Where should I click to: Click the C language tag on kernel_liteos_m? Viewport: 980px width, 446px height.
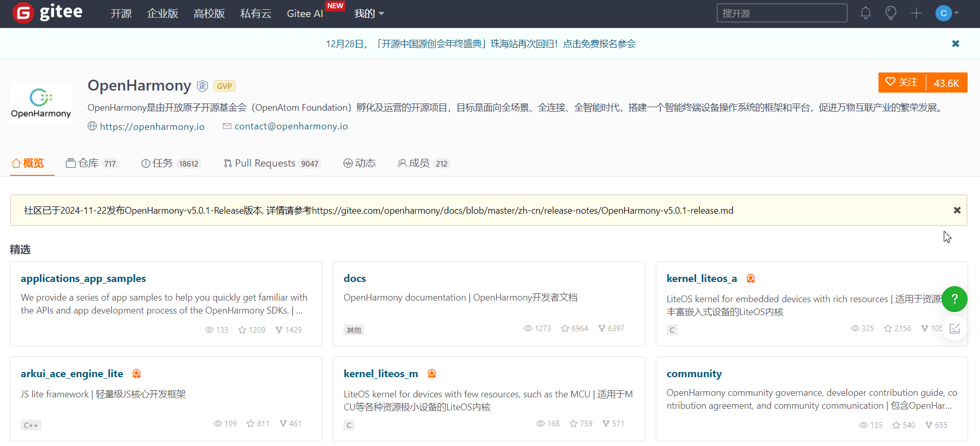(x=349, y=425)
